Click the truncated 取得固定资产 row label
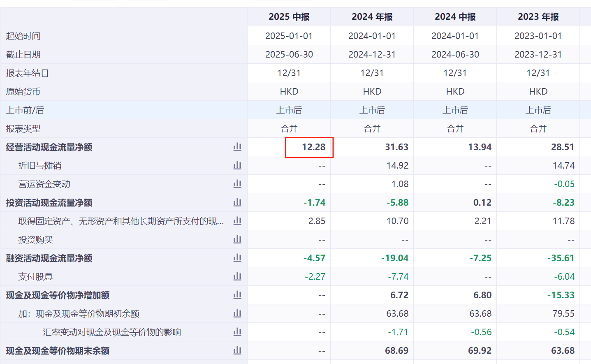Screen dimensions: 591x364 click(121, 221)
